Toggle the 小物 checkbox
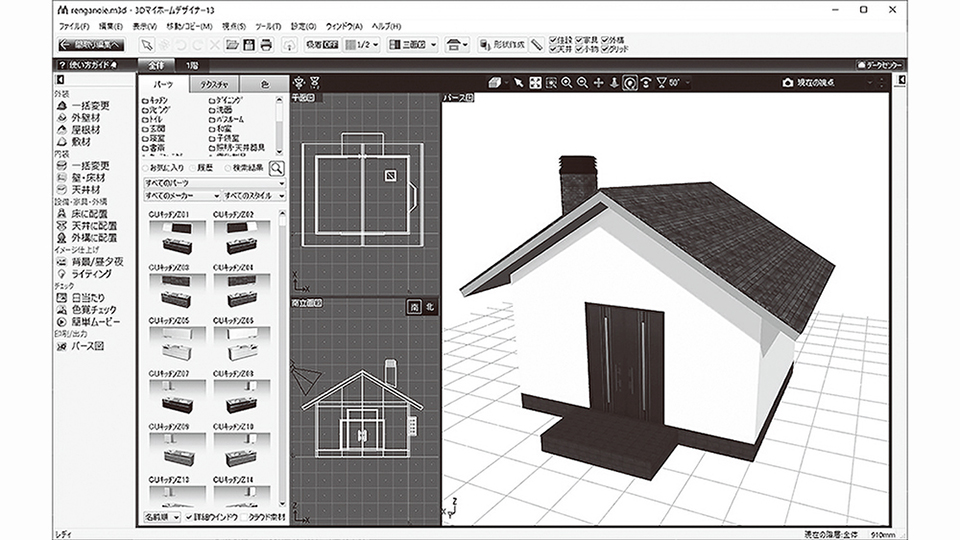The image size is (960, 540). coord(579,48)
